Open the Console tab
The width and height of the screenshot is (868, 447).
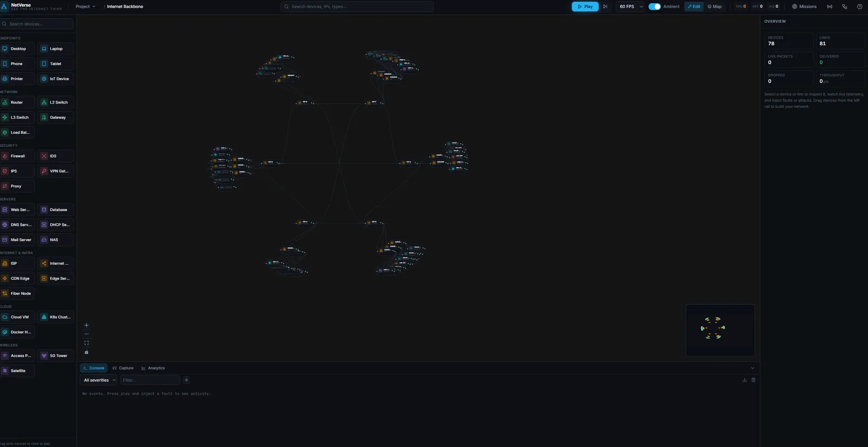pos(94,368)
